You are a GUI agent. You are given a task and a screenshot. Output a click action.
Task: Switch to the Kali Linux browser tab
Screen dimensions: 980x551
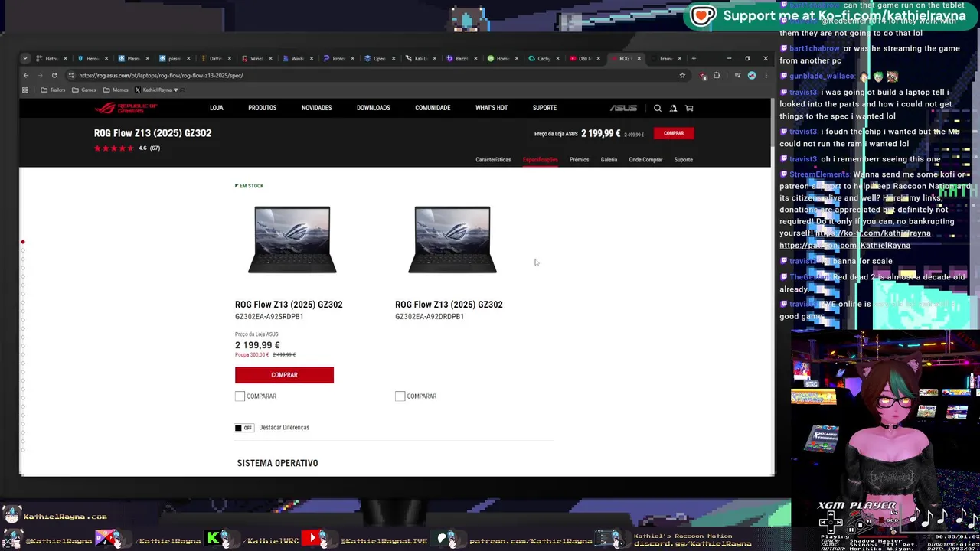point(420,58)
